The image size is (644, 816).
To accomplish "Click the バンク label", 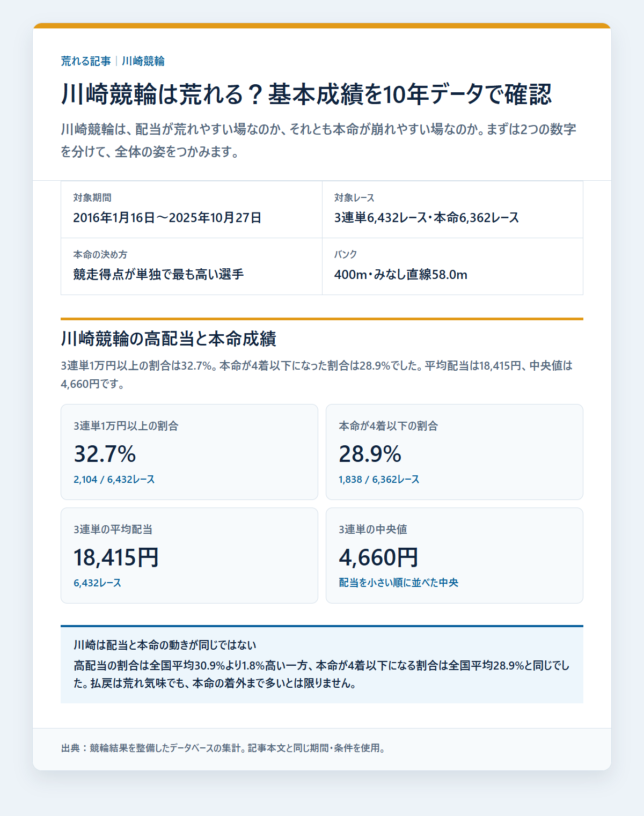I will [x=346, y=255].
